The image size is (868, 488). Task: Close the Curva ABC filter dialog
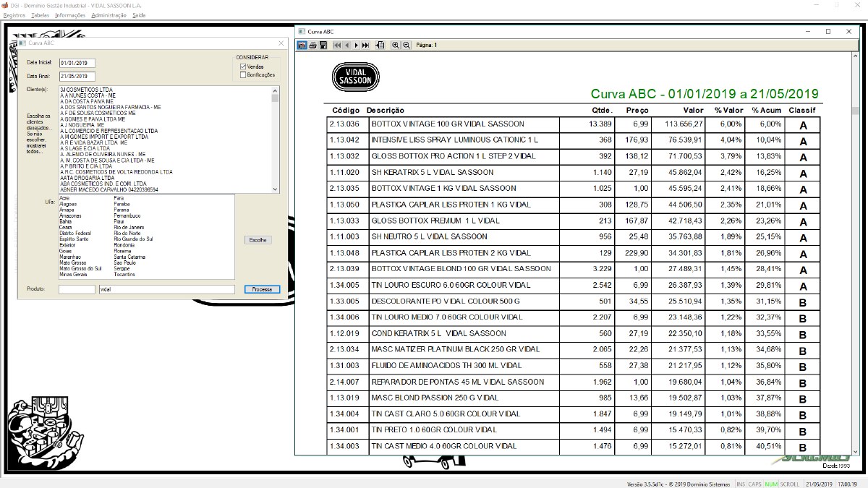(283, 43)
